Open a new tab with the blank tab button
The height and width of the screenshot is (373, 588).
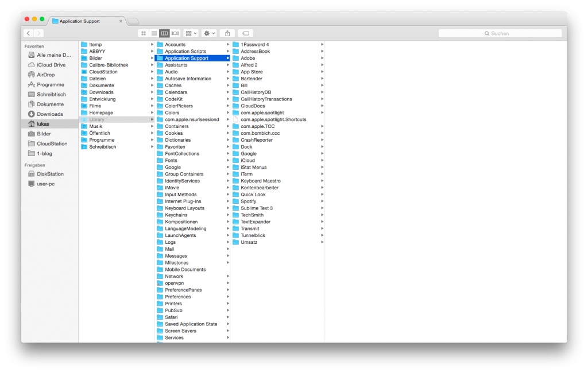point(133,21)
